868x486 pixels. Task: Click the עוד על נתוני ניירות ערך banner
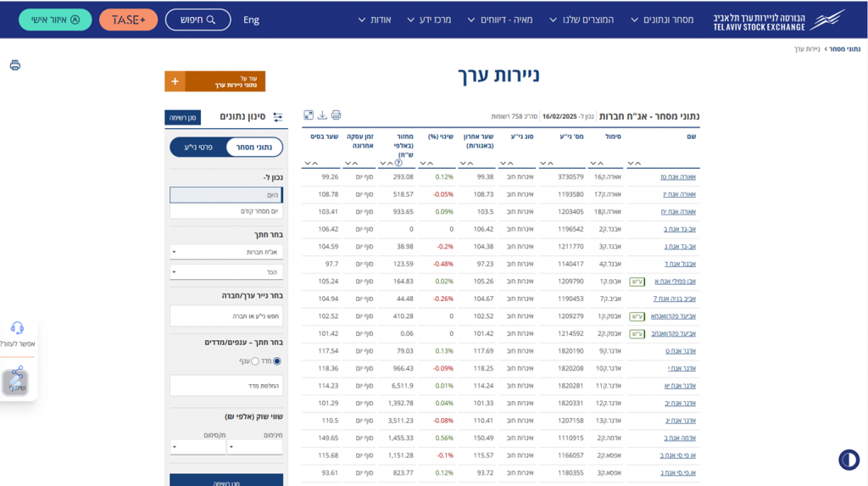(x=214, y=81)
